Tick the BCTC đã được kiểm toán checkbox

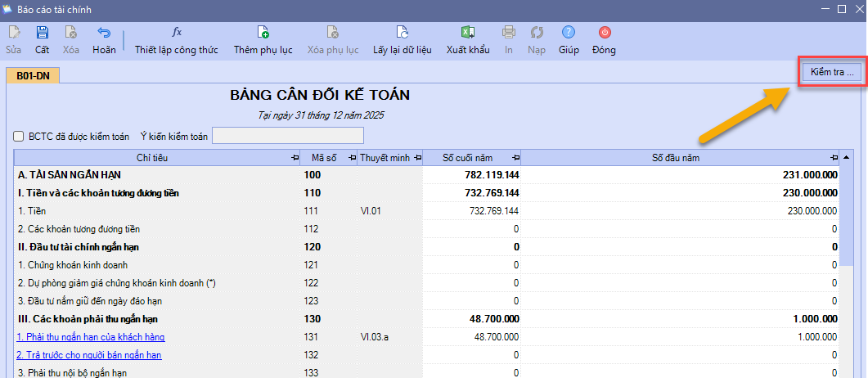19,136
